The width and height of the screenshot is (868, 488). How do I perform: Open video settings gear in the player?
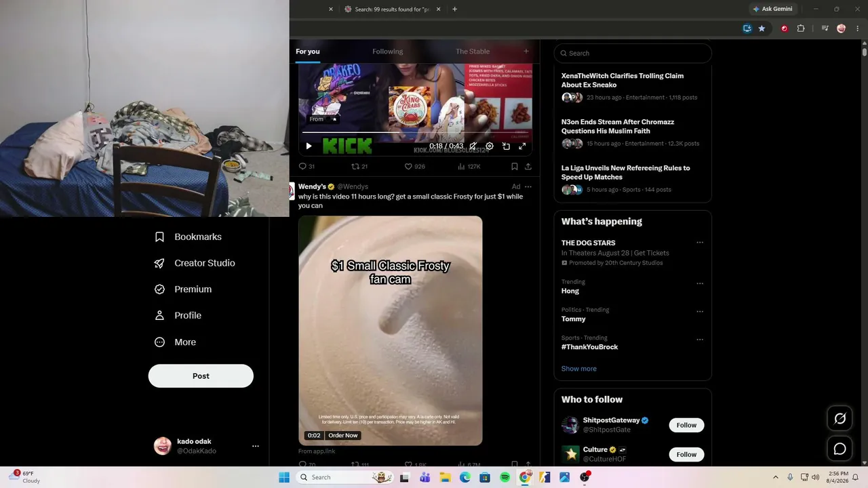pos(490,146)
